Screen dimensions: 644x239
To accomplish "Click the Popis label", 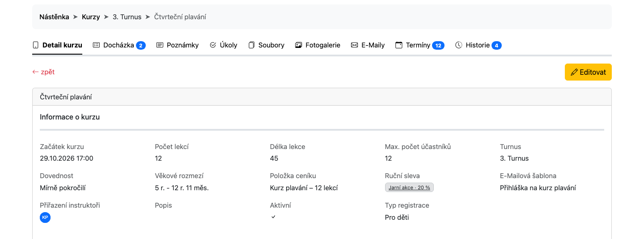I will 164,205.
